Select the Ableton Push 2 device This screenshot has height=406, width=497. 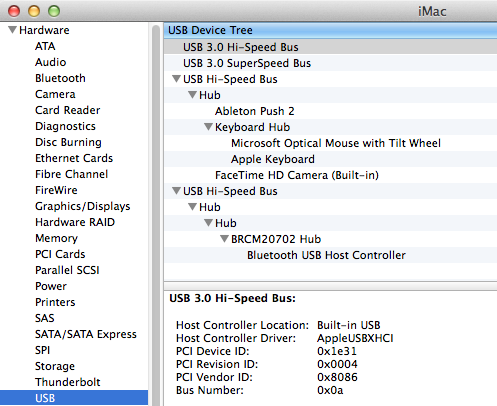tap(255, 111)
